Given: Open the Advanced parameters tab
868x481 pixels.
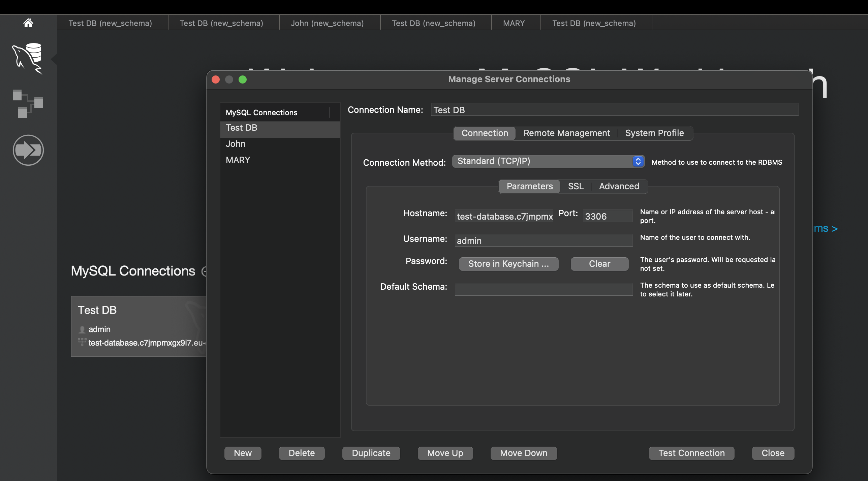Looking at the screenshot, I should coord(619,186).
